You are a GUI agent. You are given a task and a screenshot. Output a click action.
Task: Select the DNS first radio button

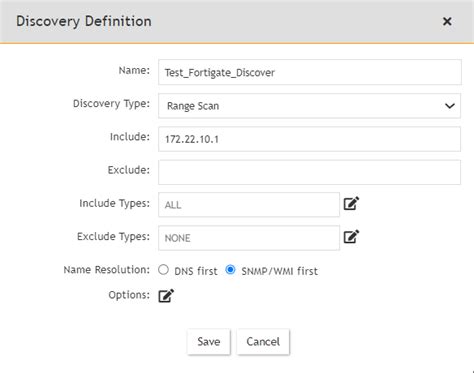(x=163, y=269)
